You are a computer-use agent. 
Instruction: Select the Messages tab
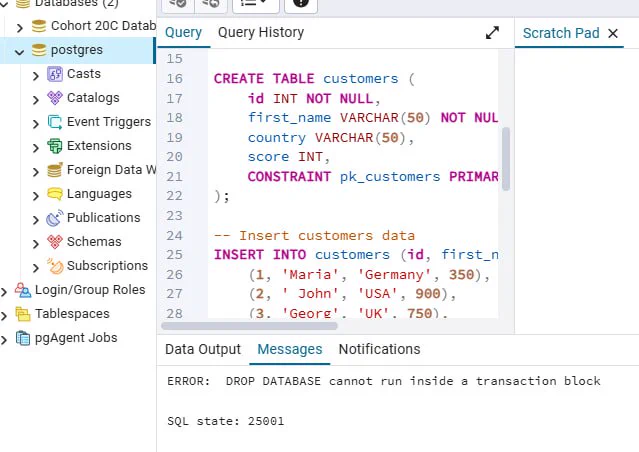pyautogui.click(x=290, y=349)
